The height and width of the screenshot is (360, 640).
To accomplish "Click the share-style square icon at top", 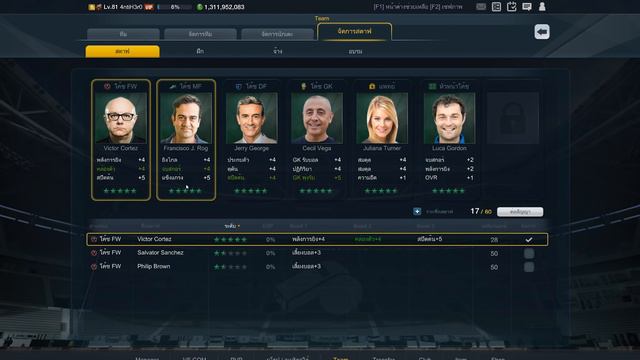I will coord(496,7).
